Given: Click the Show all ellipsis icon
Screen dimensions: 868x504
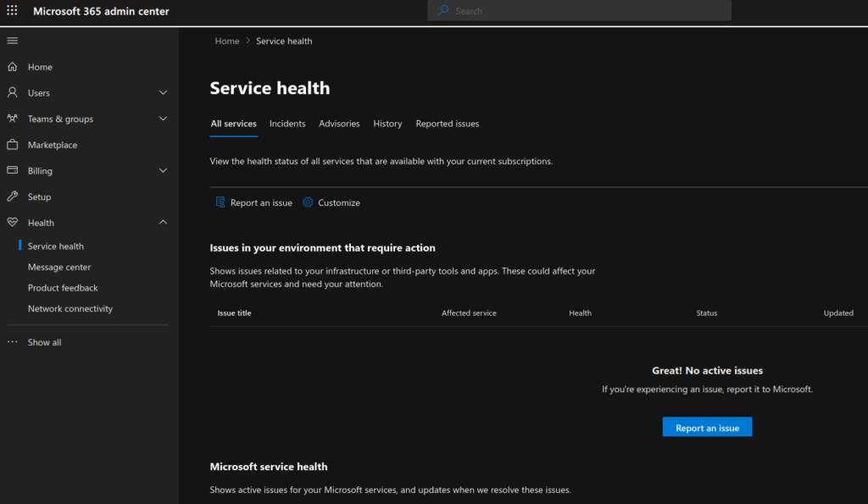Looking at the screenshot, I should (x=12, y=342).
